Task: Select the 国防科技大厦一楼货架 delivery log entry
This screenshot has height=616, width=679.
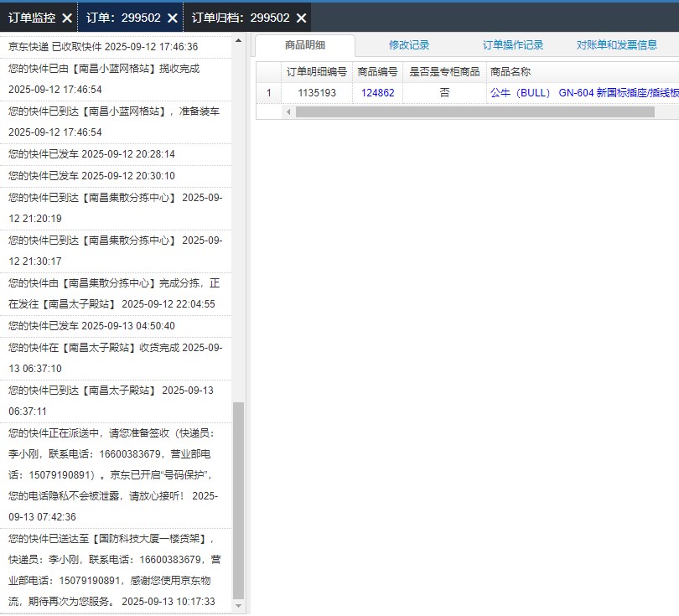Action: (116, 570)
